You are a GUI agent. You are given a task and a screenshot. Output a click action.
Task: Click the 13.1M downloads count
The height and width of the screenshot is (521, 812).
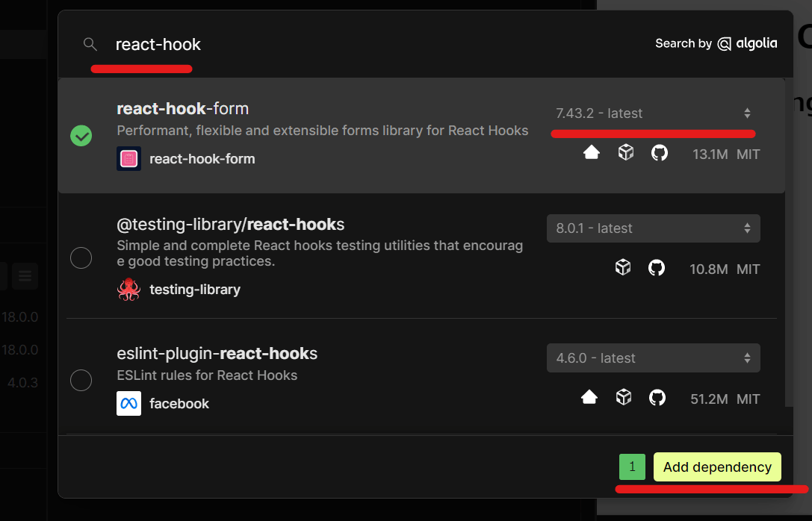click(710, 155)
